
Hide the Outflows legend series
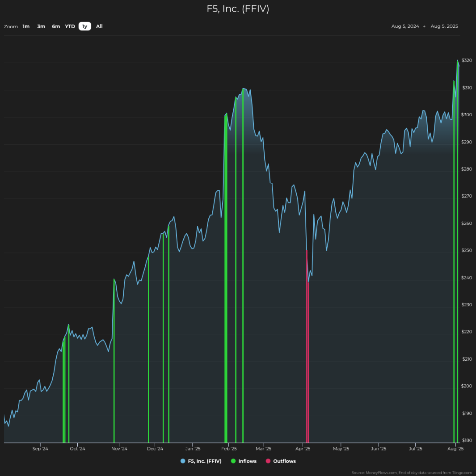[x=281, y=461]
